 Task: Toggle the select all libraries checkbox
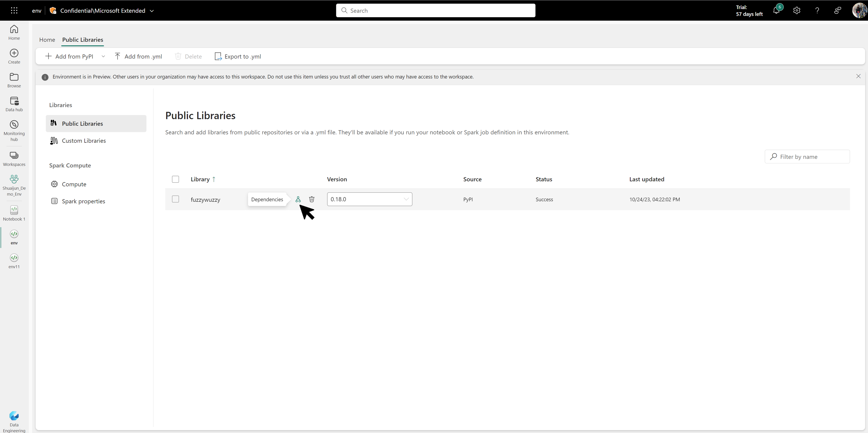pyautogui.click(x=175, y=179)
